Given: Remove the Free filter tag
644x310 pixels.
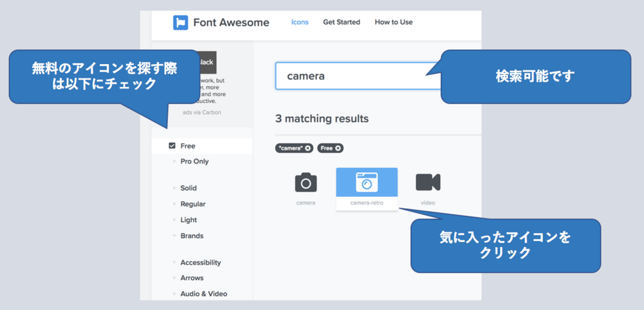Looking at the screenshot, I should (338, 148).
